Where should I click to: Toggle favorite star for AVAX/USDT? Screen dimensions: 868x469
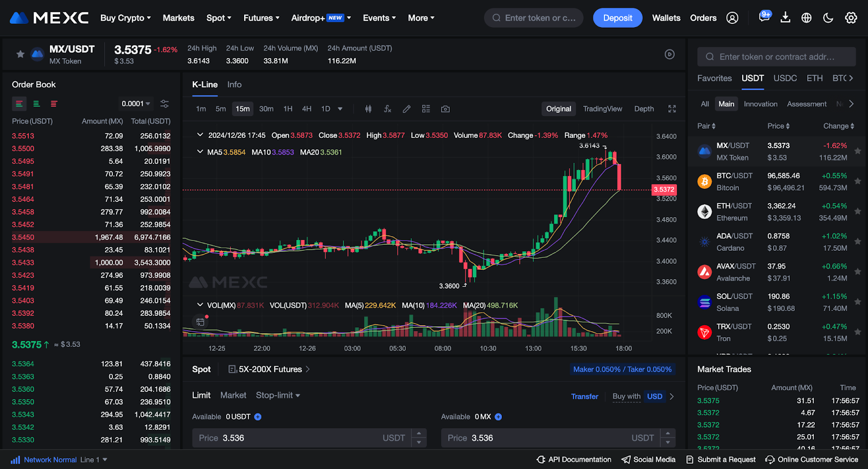click(858, 271)
